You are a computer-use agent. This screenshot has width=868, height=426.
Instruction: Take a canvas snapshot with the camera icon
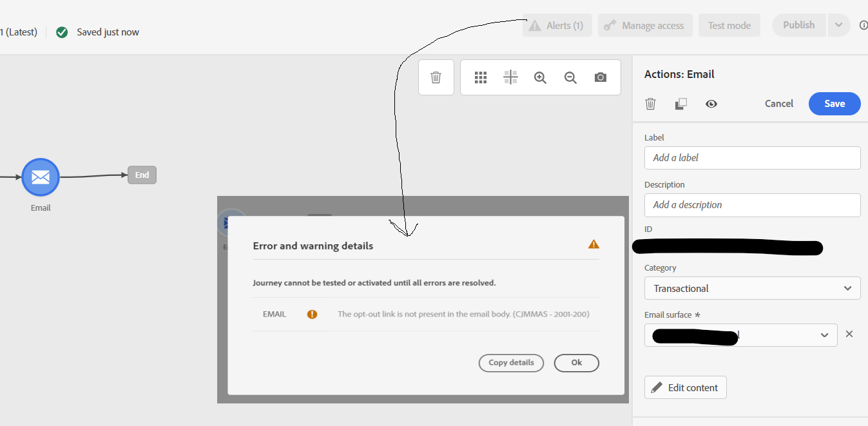pos(600,77)
